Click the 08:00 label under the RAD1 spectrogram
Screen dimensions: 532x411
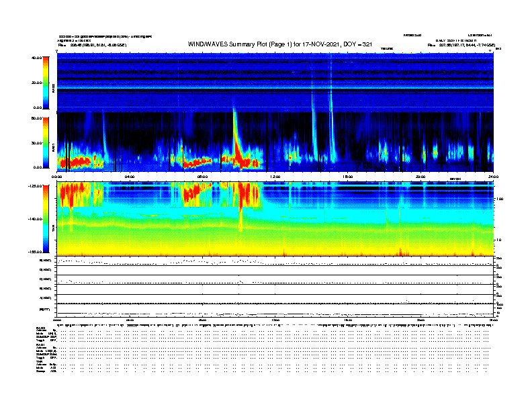click(x=203, y=177)
